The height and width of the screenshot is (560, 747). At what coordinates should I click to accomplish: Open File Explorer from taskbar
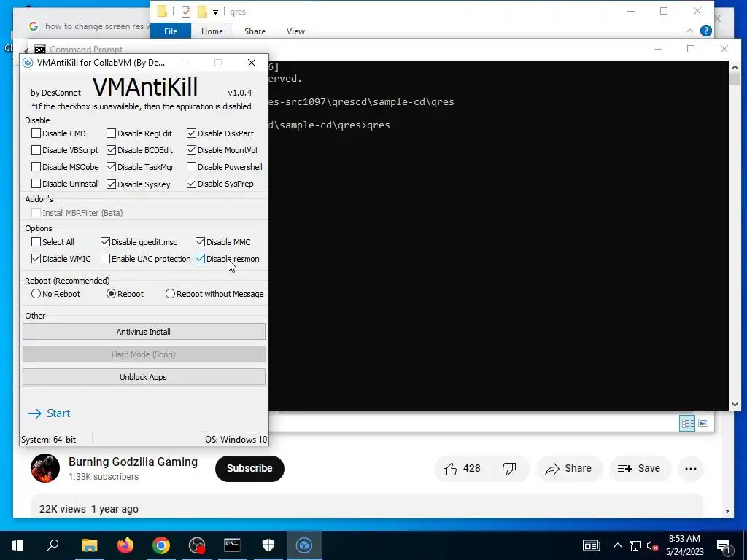[89, 545]
